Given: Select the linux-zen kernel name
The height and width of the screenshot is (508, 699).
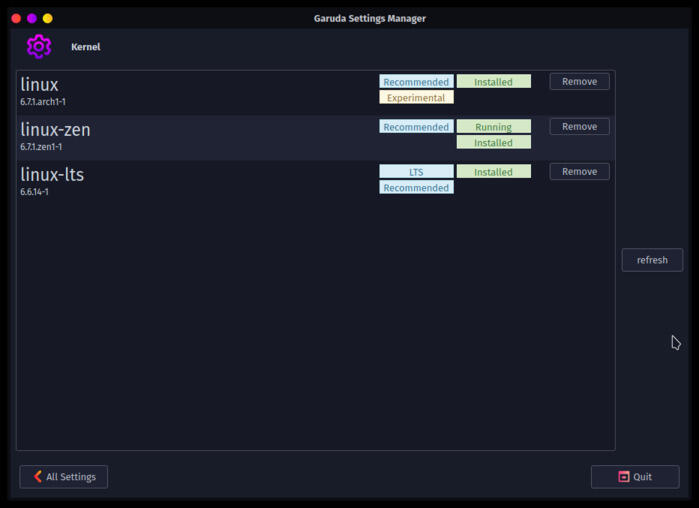Looking at the screenshot, I should [x=55, y=130].
